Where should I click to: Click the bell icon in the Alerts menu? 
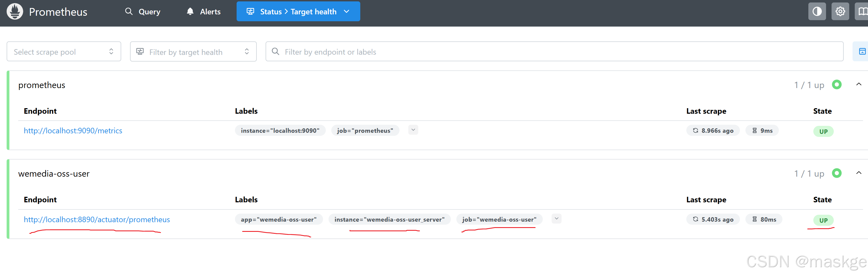pos(190,12)
